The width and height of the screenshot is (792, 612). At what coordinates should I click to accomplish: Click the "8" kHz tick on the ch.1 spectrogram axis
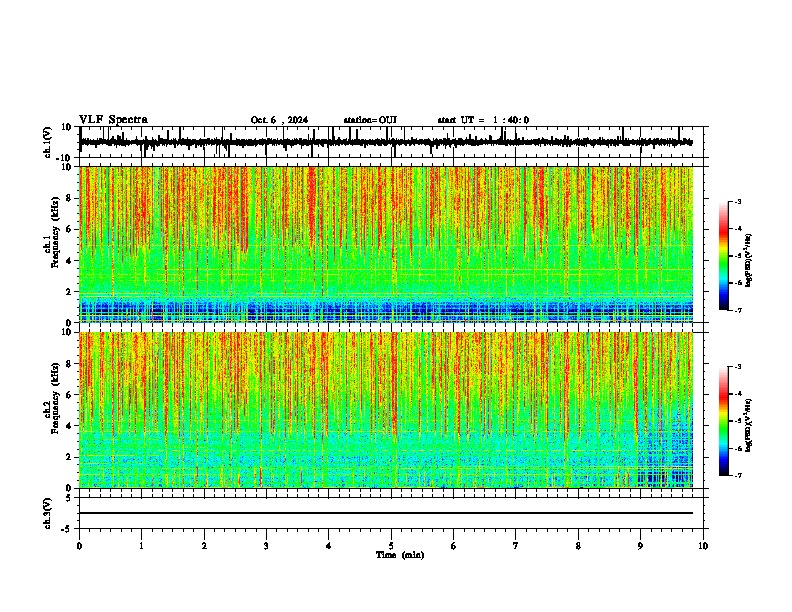70,198
